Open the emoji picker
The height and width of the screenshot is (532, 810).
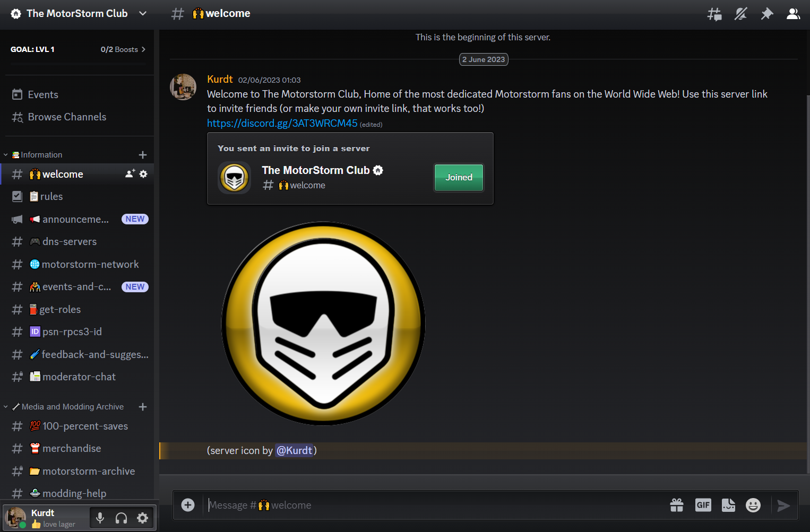tap(753, 505)
